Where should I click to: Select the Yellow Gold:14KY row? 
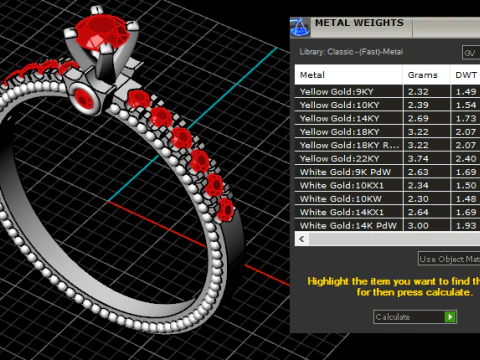tap(387, 118)
